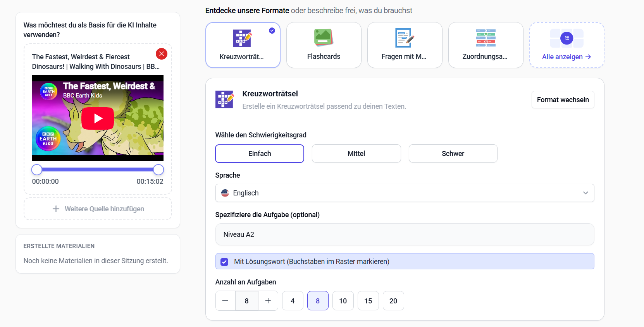Select Einfach difficulty level

260,154
